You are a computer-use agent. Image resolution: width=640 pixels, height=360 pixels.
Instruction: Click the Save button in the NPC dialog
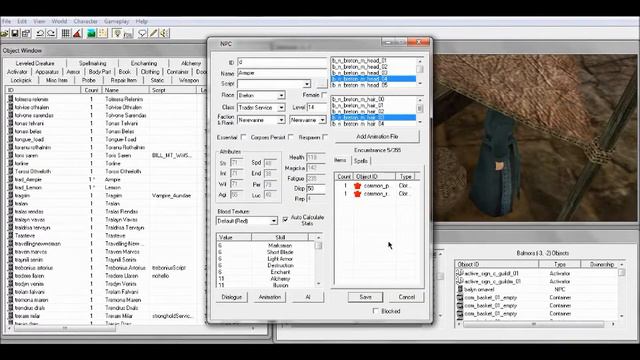tap(366, 297)
